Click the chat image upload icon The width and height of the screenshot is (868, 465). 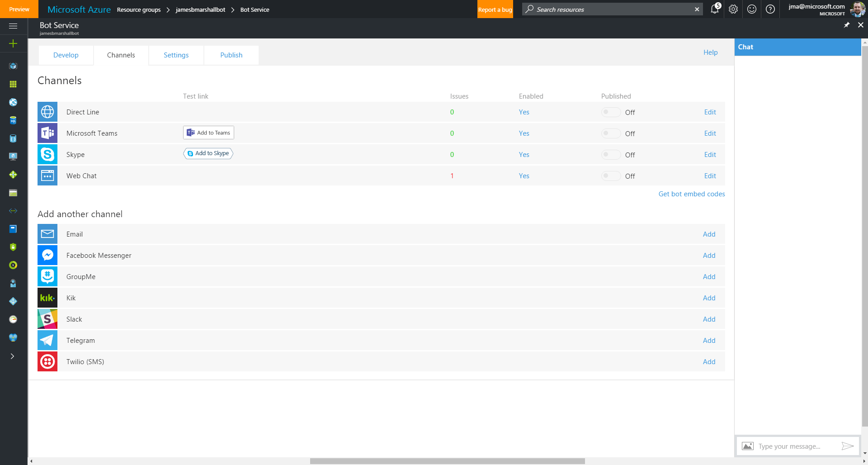[748, 446]
